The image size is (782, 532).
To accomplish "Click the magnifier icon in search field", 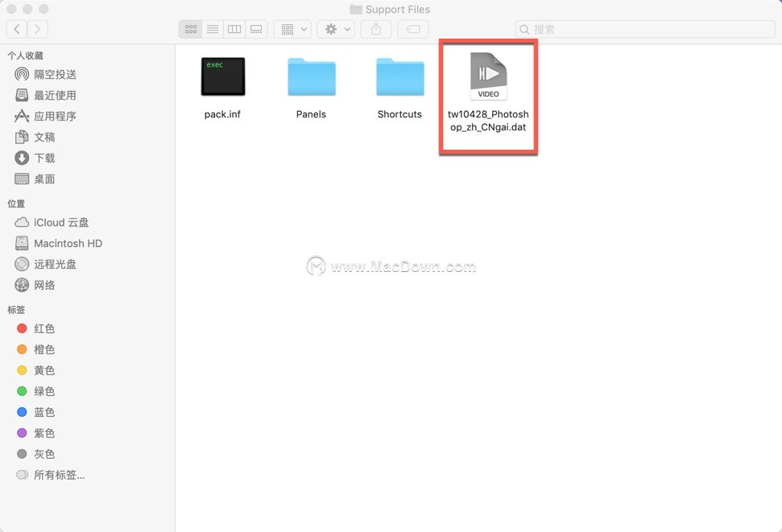I will 524,30.
